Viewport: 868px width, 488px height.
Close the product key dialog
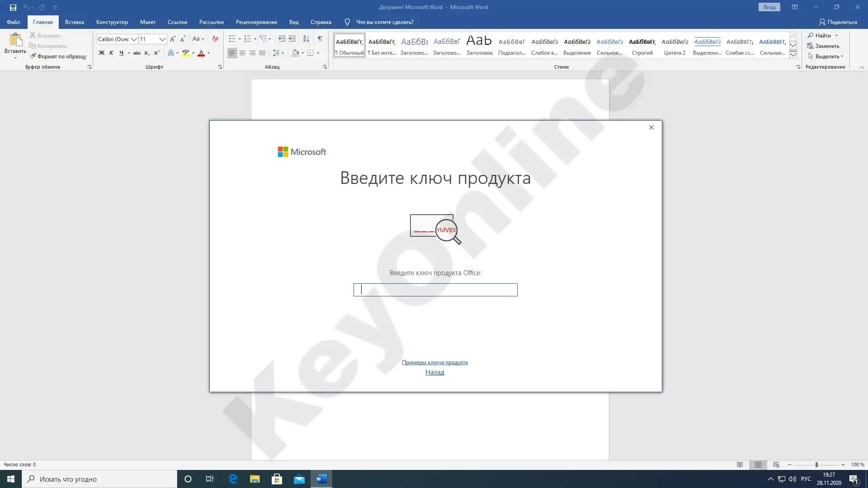[651, 127]
